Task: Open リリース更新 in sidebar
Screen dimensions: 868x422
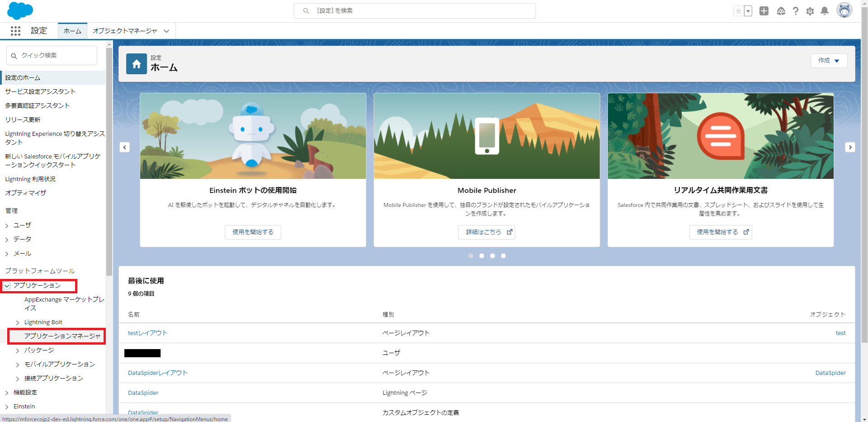Action: pos(23,120)
